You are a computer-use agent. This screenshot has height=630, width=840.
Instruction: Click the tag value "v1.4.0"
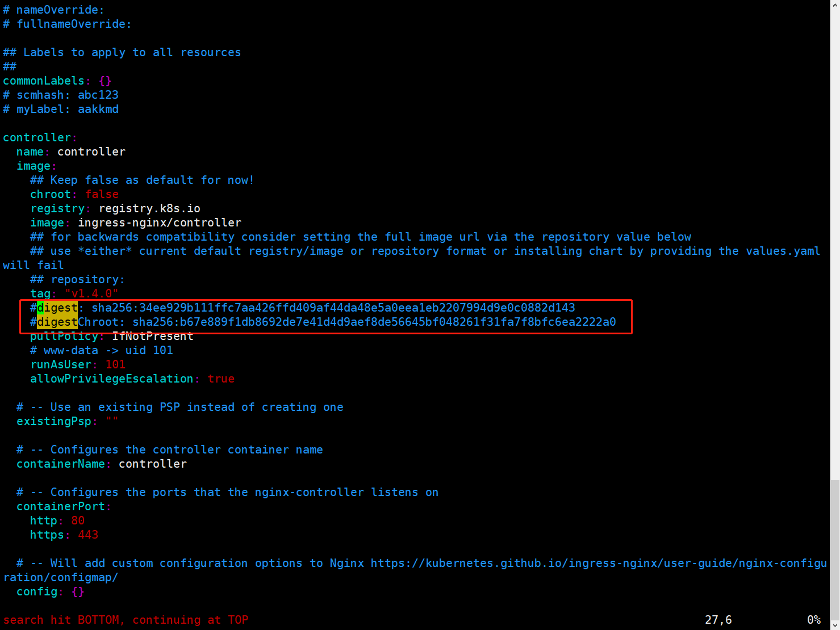click(x=91, y=293)
